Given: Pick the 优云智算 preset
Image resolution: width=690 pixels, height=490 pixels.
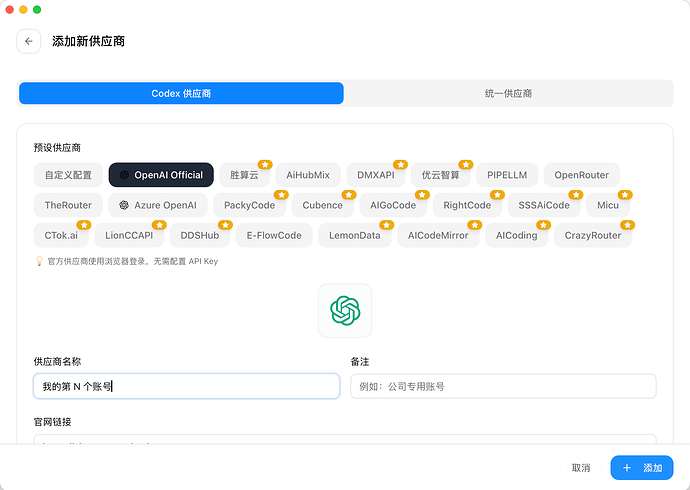Looking at the screenshot, I should click(x=440, y=175).
